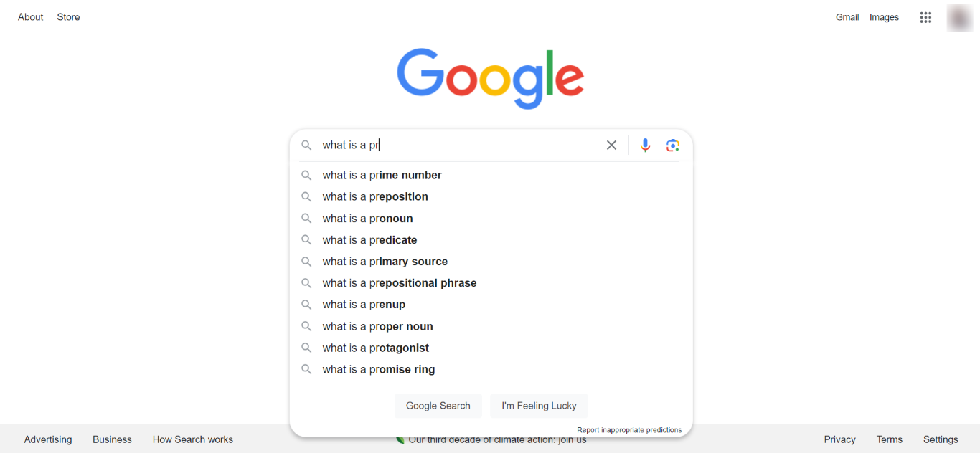This screenshot has width=980, height=453.
Task: Click the Google Search button
Action: (x=438, y=405)
